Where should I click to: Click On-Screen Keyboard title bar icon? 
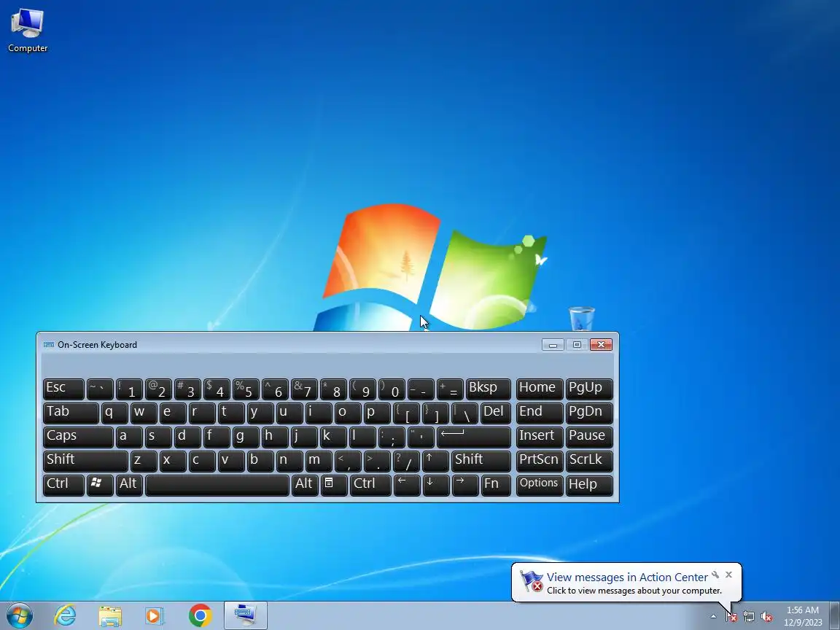pos(49,344)
